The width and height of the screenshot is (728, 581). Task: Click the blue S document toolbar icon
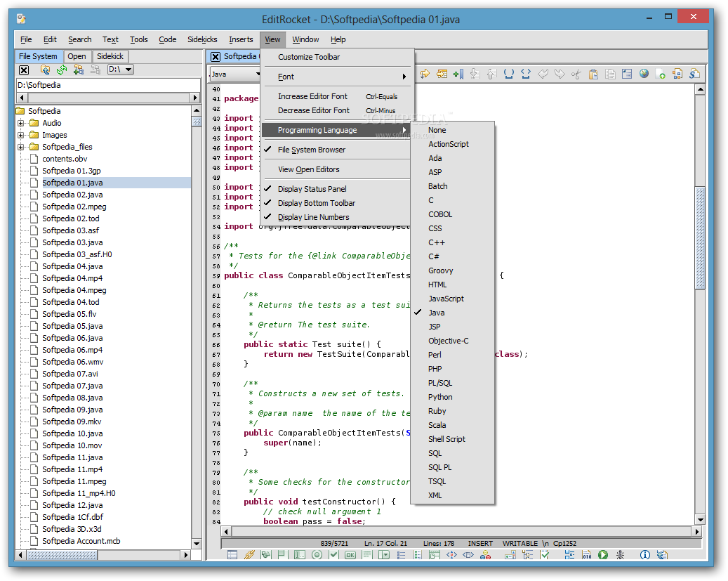(694, 74)
